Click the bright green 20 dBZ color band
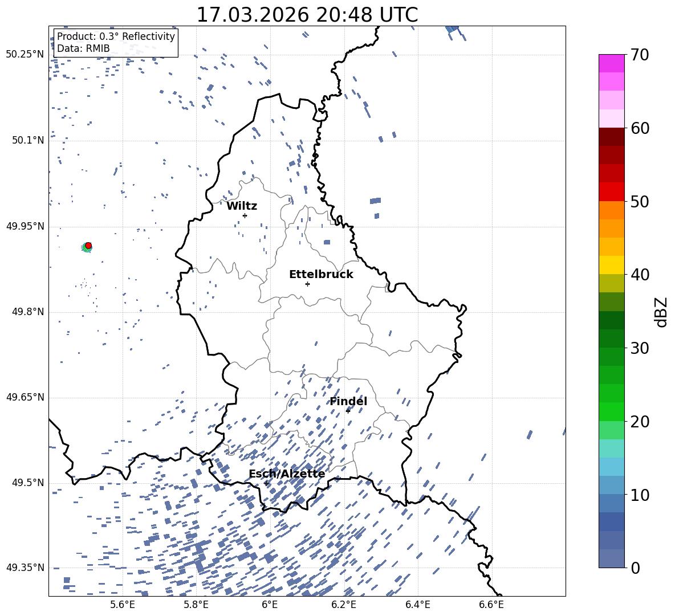675x616 pixels. click(x=612, y=411)
